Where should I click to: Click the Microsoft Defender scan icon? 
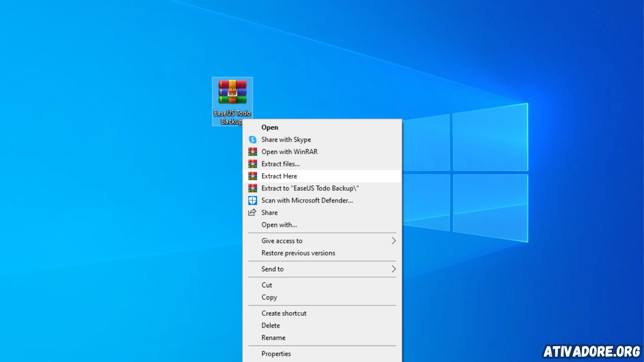coord(252,200)
